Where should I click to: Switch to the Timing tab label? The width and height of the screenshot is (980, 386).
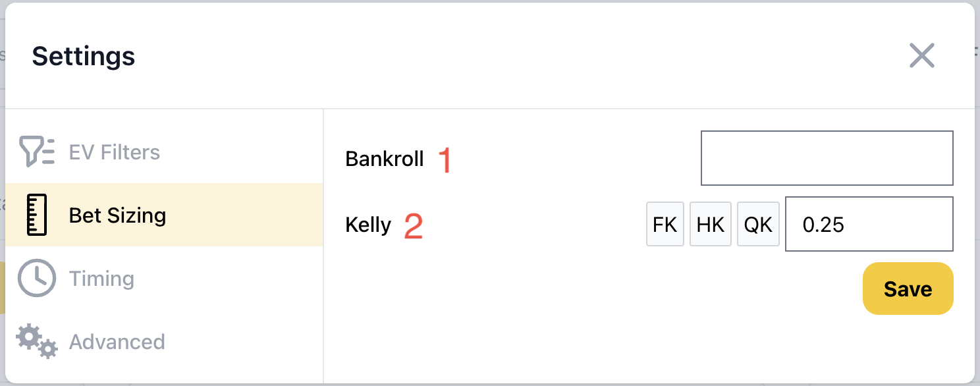[101, 279]
